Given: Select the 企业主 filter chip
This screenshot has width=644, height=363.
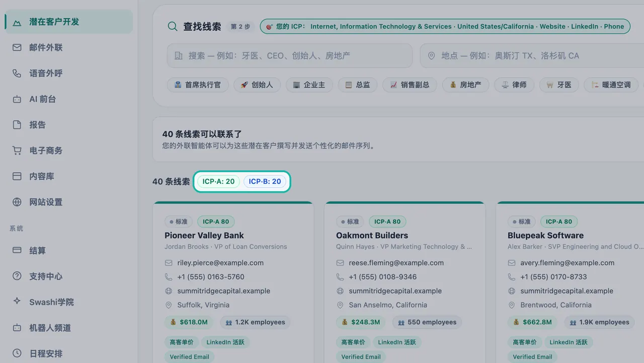Looking at the screenshot, I should (309, 85).
